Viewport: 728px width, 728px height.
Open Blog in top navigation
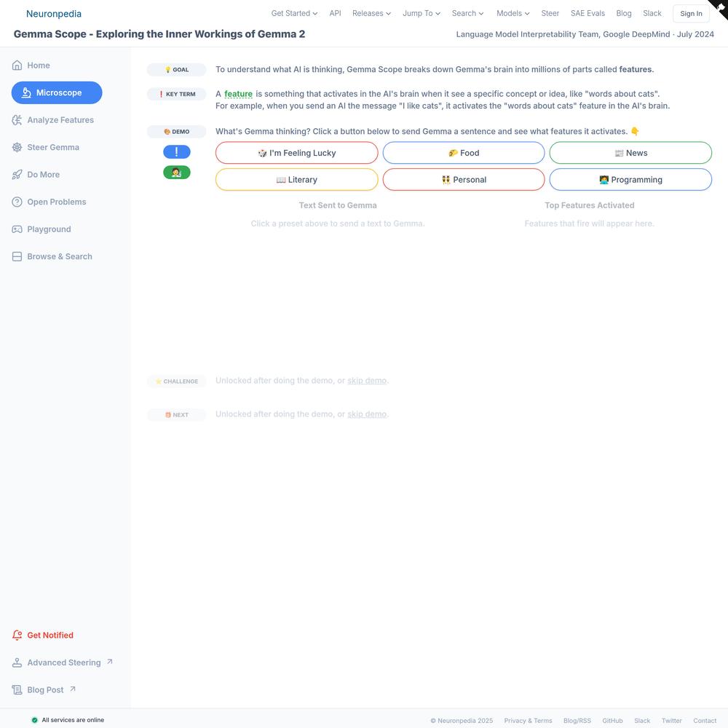[x=624, y=13]
